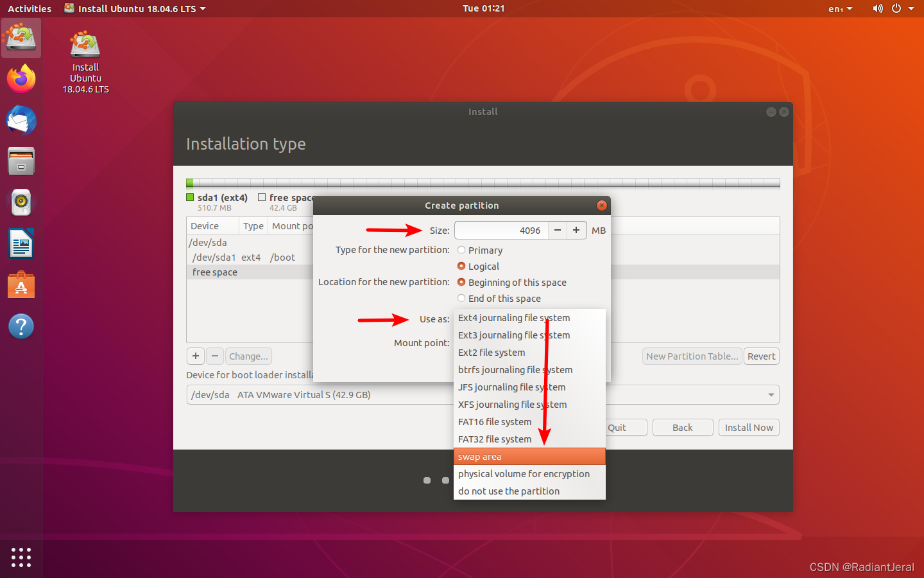Click Install Ubuntu 18.04.6 LTS desktop icon
The image size is (924, 578).
[x=85, y=62]
